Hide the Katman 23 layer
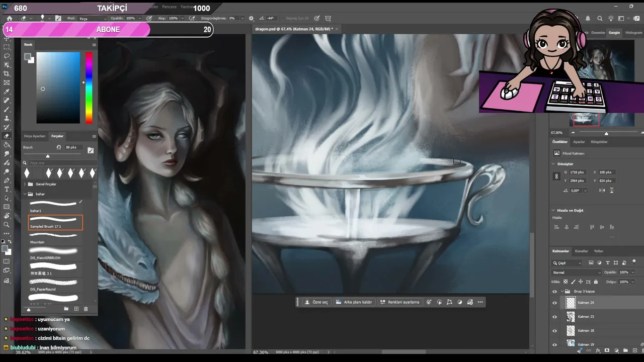Screen dimensions: 644x362 pos(555,317)
